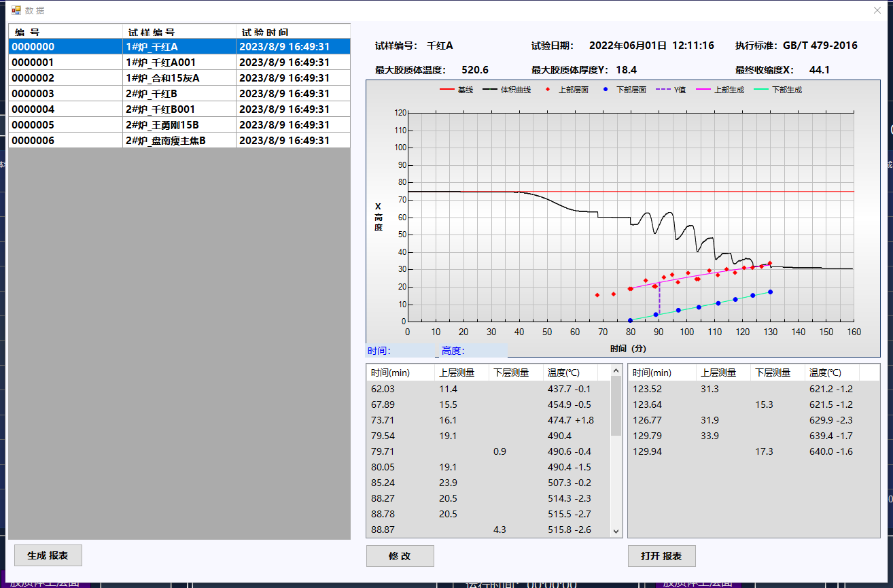893x588 pixels.
Task: Select the 88.87 row with 4.3
Action: click(x=489, y=530)
